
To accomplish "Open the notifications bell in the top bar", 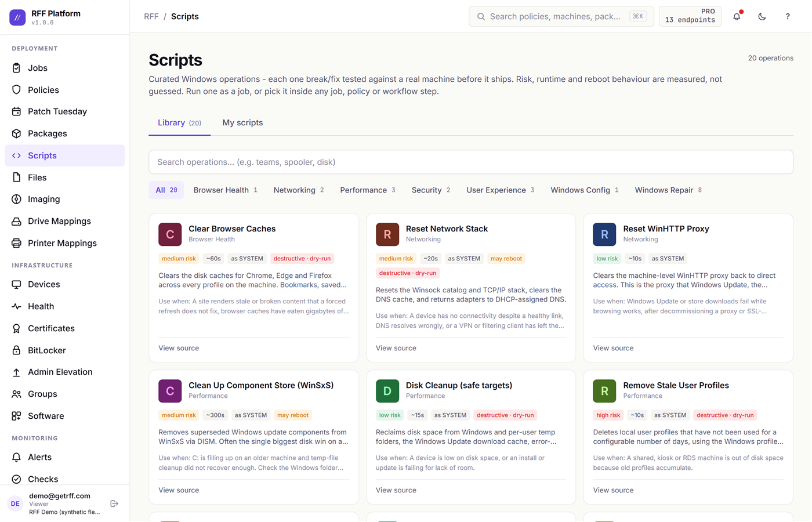I will 737,16.
